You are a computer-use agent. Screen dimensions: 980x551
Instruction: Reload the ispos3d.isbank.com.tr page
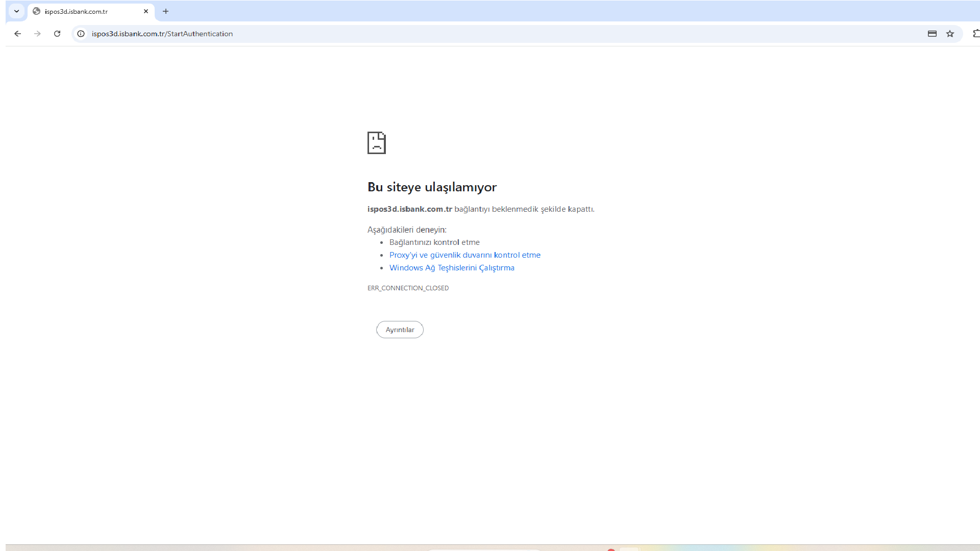(57, 34)
